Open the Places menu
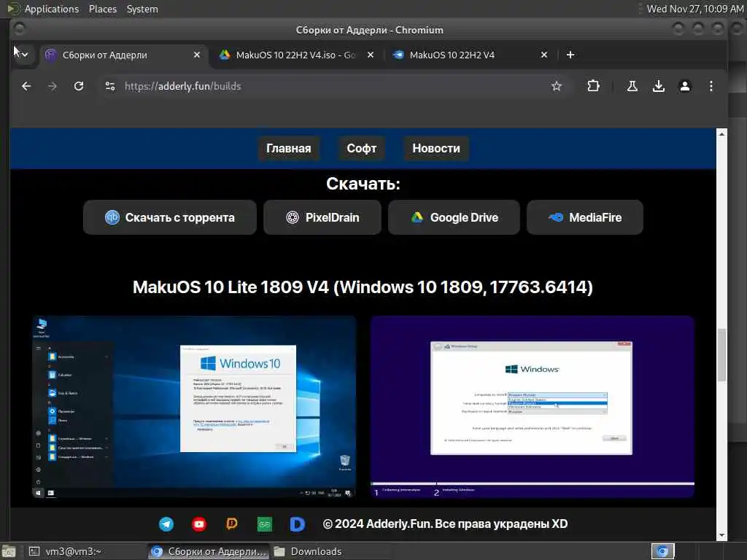 pyautogui.click(x=102, y=9)
